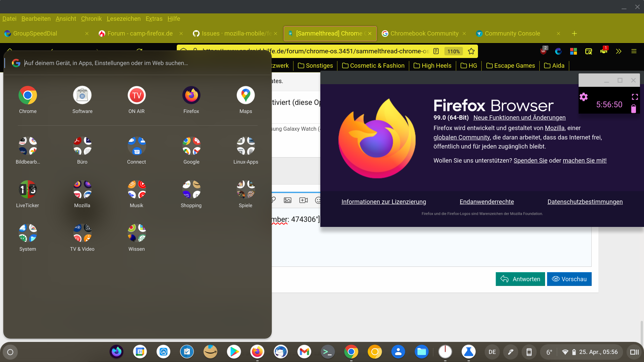Open the Datenschutzbestimmungen link
The width and height of the screenshot is (644, 362).
point(585,202)
